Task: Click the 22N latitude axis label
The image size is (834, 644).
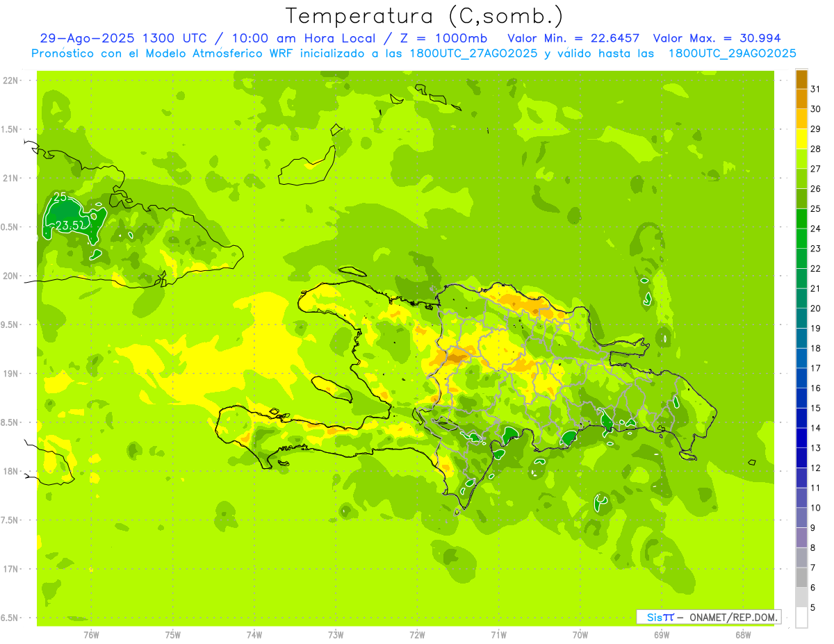Action: [10, 81]
